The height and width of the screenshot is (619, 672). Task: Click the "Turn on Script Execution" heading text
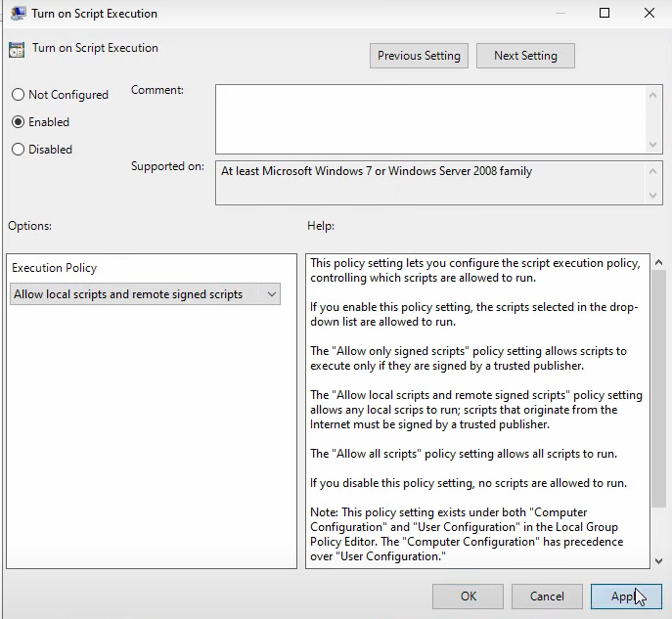coord(95,48)
